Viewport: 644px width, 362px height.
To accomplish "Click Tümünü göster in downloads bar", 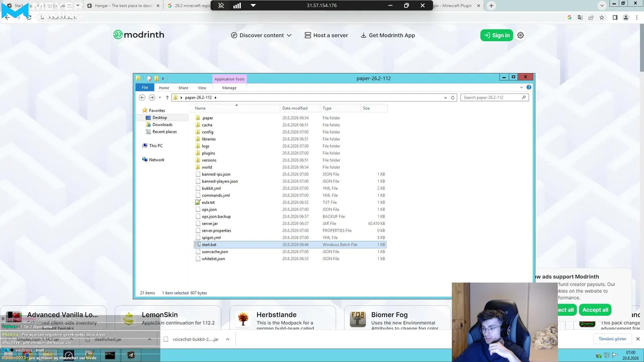I will [x=612, y=339].
